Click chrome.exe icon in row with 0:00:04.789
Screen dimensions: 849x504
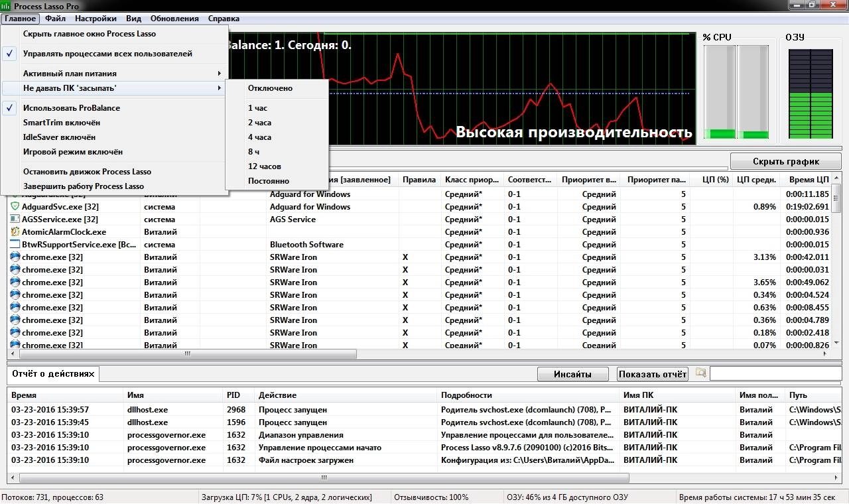click(x=15, y=320)
